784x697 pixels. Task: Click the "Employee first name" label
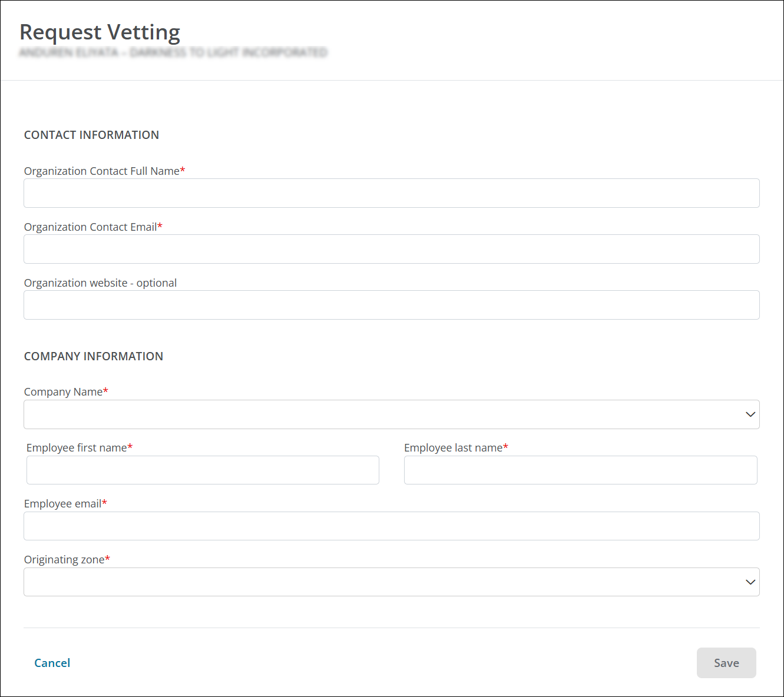77,448
